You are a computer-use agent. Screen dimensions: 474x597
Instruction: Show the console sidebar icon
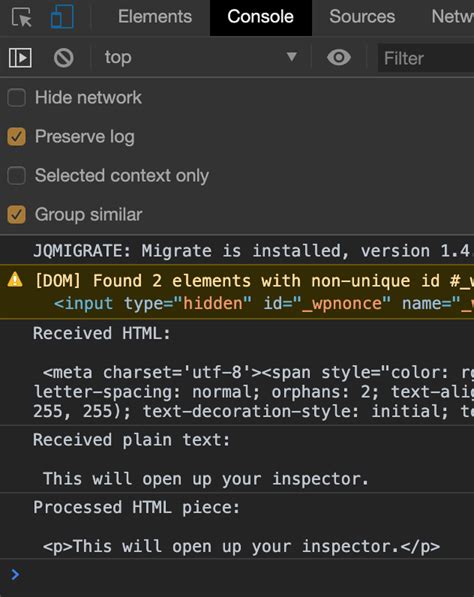[20, 58]
